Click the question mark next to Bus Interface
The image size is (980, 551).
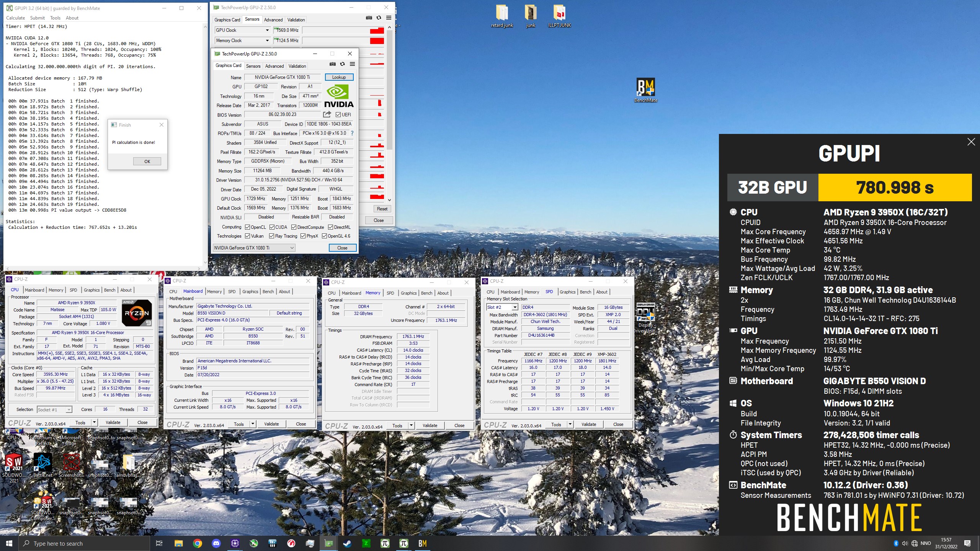(352, 133)
